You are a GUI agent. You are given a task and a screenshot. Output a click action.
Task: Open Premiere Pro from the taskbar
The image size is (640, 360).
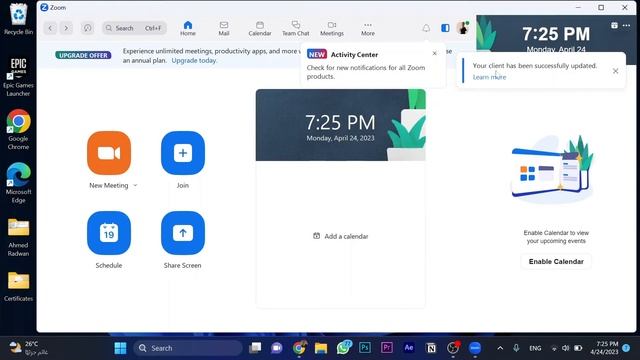pyautogui.click(x=387, y=348)
